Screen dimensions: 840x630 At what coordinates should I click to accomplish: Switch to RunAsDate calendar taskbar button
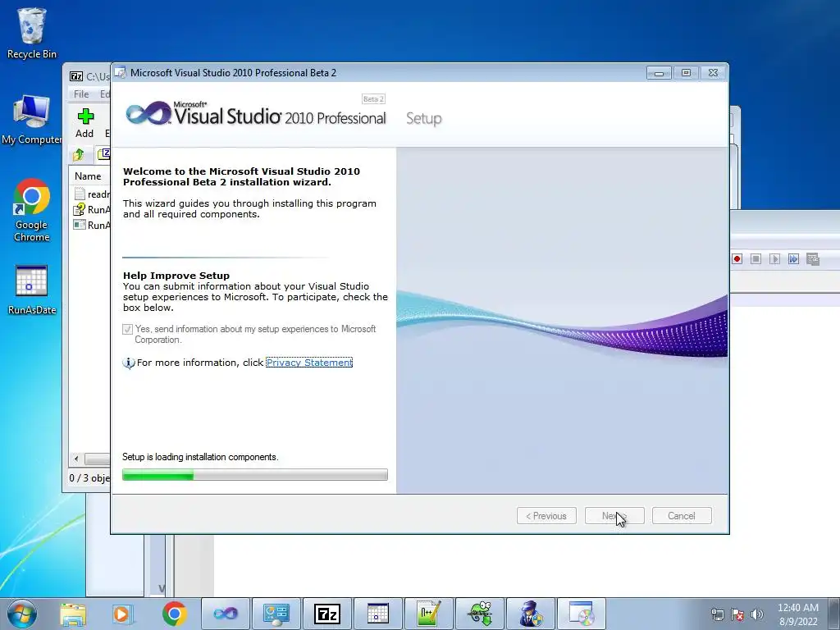coord(377,614)
